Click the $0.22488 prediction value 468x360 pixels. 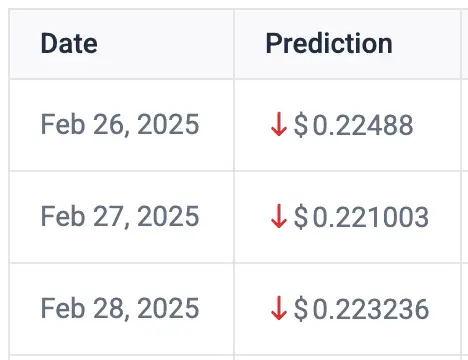point(353,125)
